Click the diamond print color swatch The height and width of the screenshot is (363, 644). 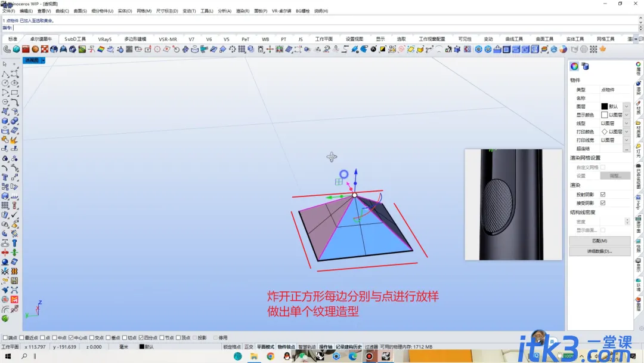(604, 132)
